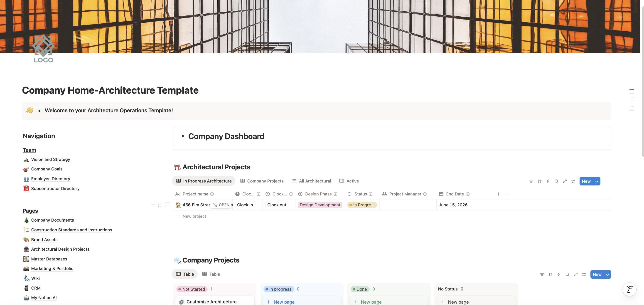Open Notion AI assistant floating button
The height and width of the screenshot is (305, 644).
click(629, 289)
